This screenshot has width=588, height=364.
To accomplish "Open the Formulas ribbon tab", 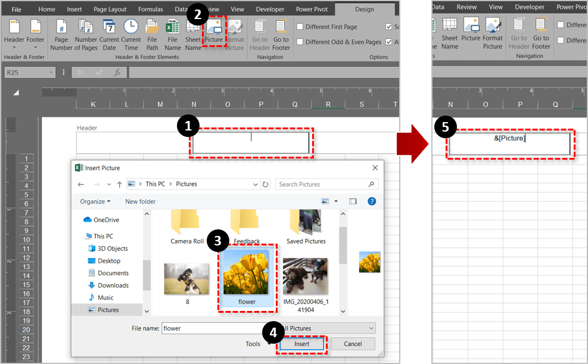I will [150, 10].
